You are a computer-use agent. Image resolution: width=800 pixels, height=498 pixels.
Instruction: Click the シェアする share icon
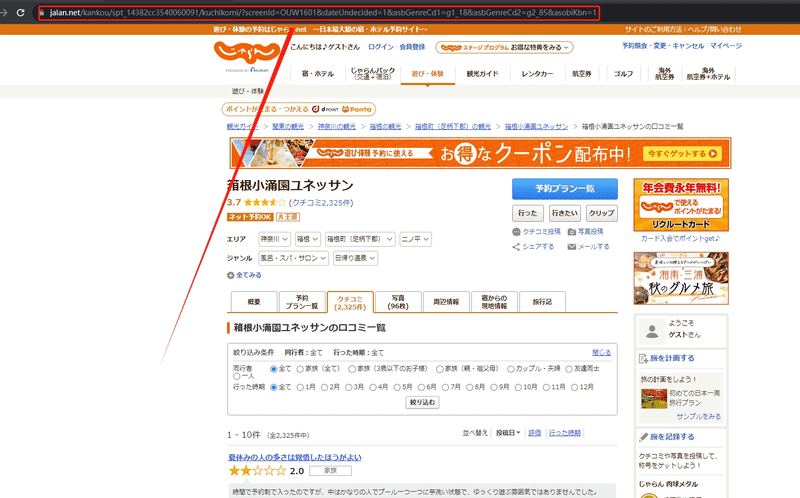[516, 247]
